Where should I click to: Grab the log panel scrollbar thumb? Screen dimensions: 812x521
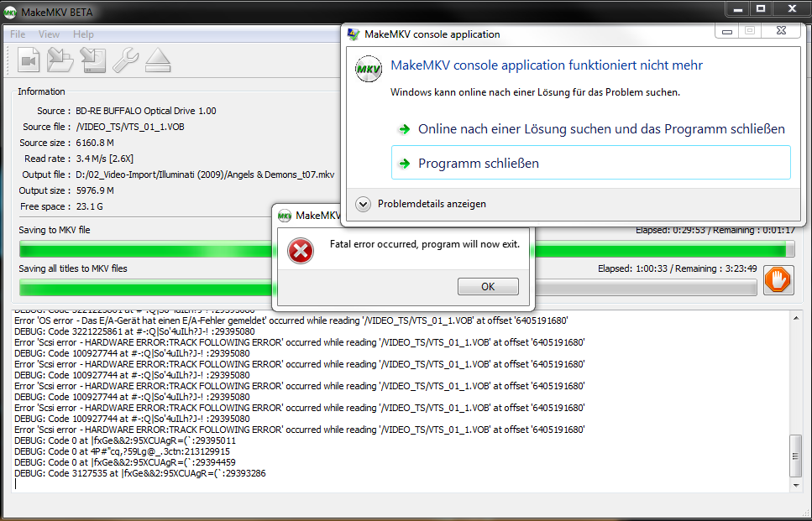tap(796, 456)
